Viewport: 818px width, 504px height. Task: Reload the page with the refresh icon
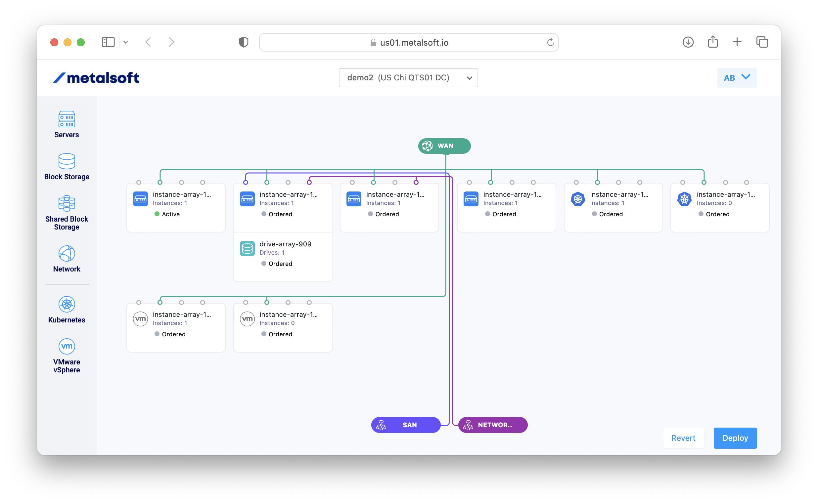coord(550,42)
